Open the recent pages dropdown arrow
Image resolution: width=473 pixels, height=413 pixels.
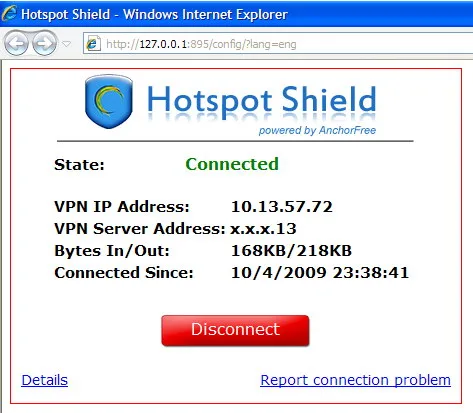click(x=67, y=44)
